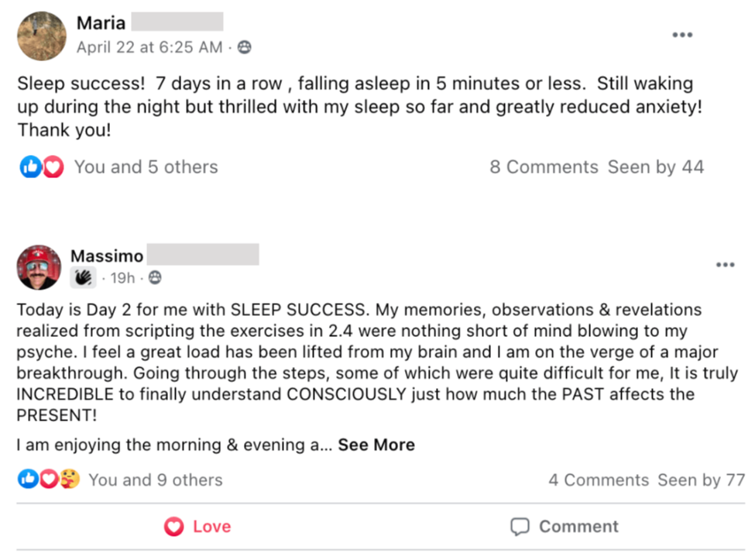Expand Massimo's post with See More
The height and width of the screenshot is (560, 755).
tap(376, 445)
